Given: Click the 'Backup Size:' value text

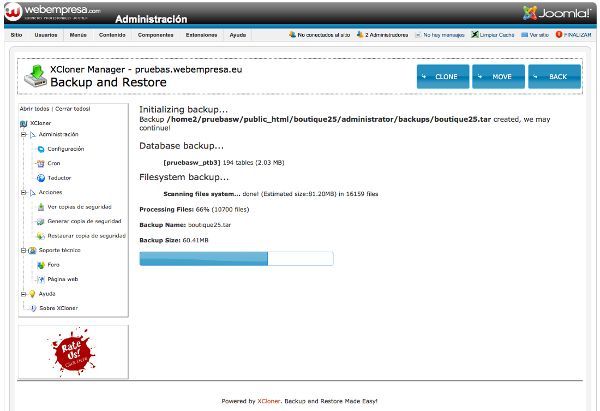Looking at the screenshot, I should click(196, 240).
